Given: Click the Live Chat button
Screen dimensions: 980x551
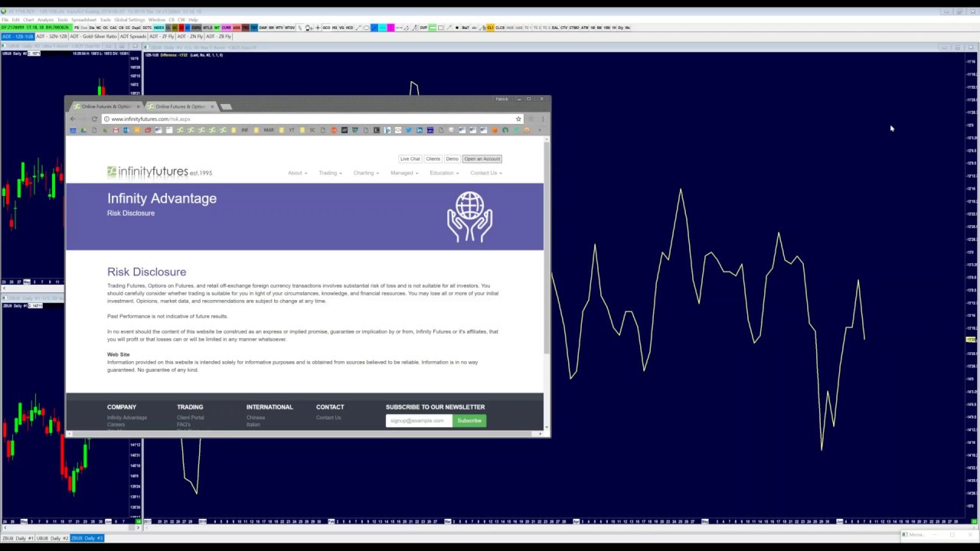Looking at the screenshot, I should (410, 158).
